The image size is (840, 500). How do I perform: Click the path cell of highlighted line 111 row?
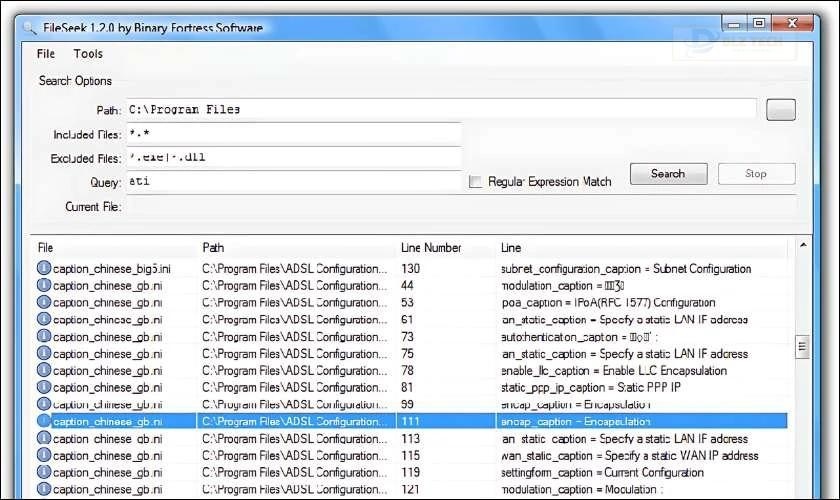point(296,422)
